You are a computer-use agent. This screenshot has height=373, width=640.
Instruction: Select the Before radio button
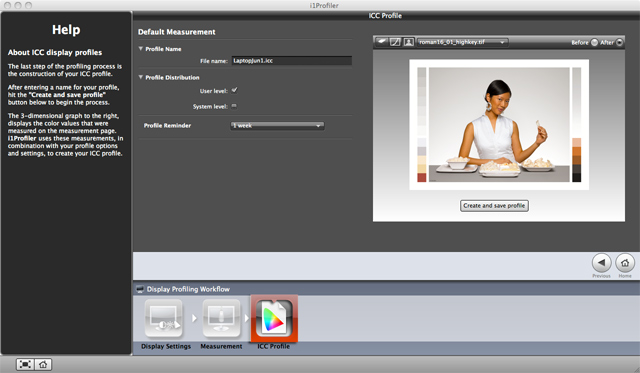pyautogui.click(x=594, y=42)
